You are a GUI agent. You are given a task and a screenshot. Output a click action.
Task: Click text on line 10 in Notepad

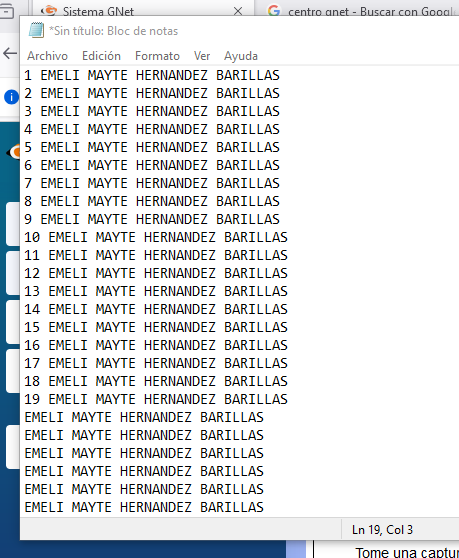click(x=156, y=237)
